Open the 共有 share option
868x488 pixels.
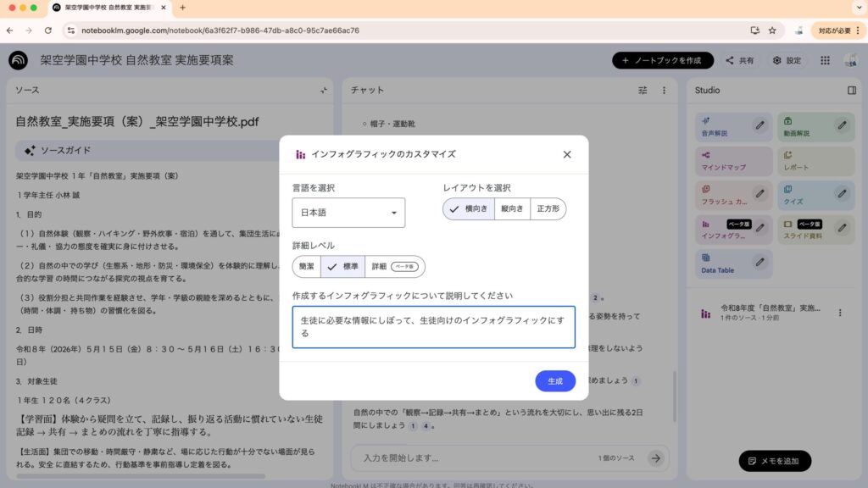(x=739, y=61)
